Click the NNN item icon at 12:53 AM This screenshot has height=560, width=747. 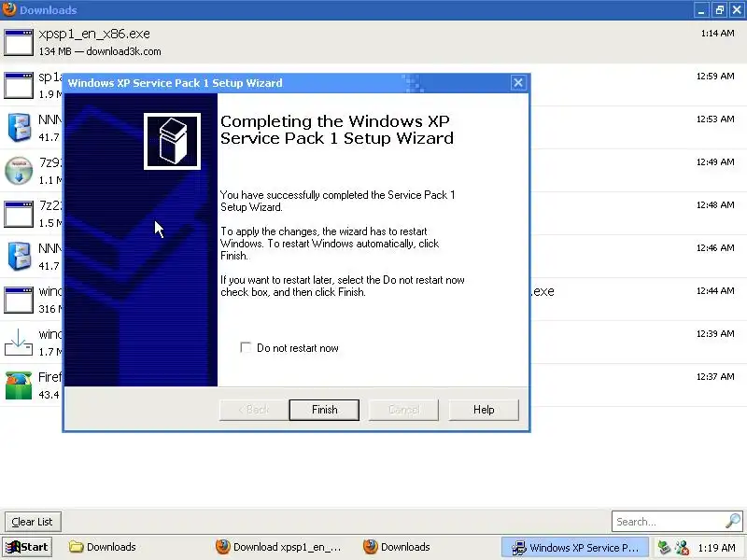(19, 127)
